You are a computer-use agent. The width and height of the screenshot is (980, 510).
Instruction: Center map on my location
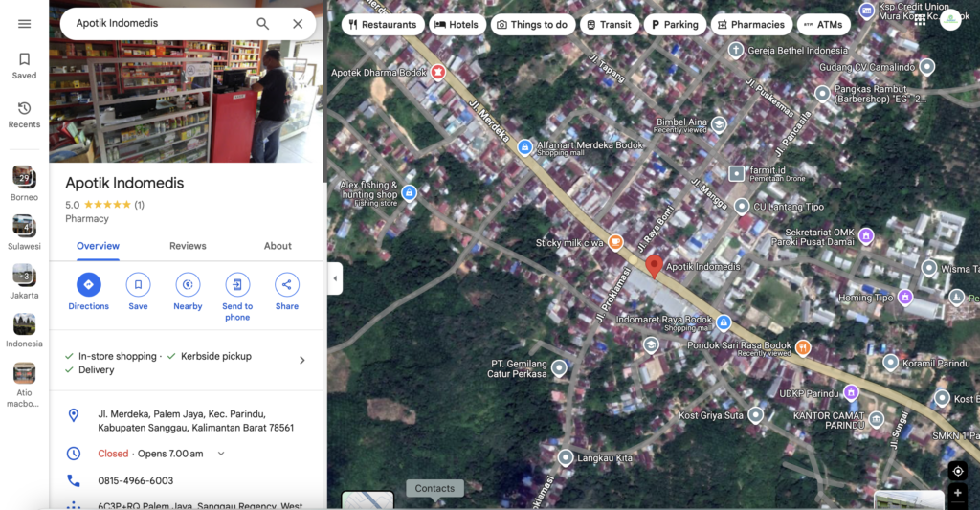[957, 471]
